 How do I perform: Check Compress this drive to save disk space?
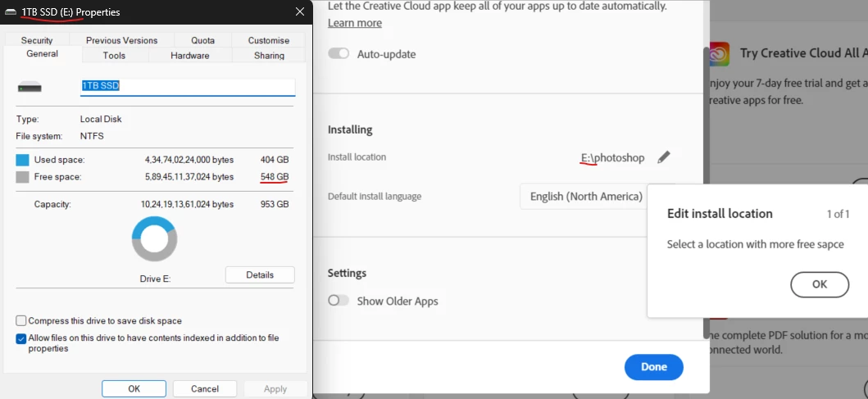point(21,320)
